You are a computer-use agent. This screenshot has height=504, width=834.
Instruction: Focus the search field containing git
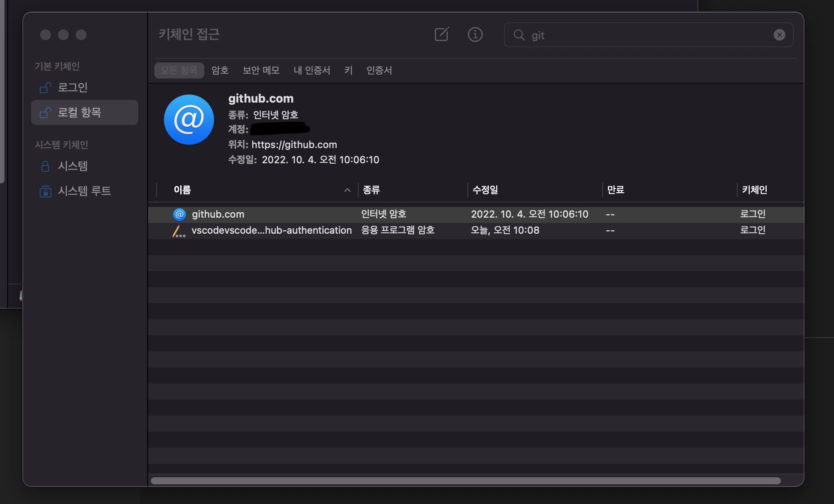click(x=648, y=35)
